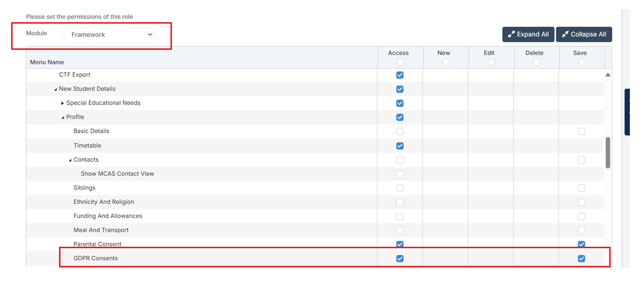Toggle the Edit column header checkbox
This screenshot has width=644, height=285.
point(491,62)
